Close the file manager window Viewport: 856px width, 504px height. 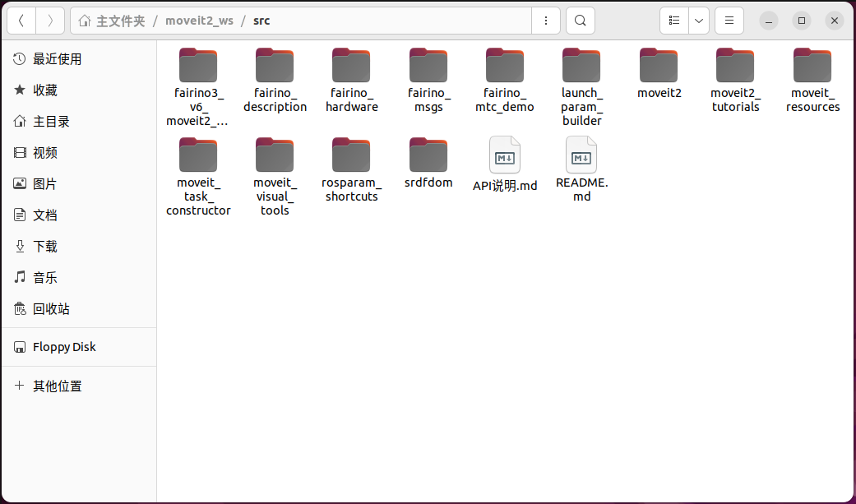(x=834, y=21)
